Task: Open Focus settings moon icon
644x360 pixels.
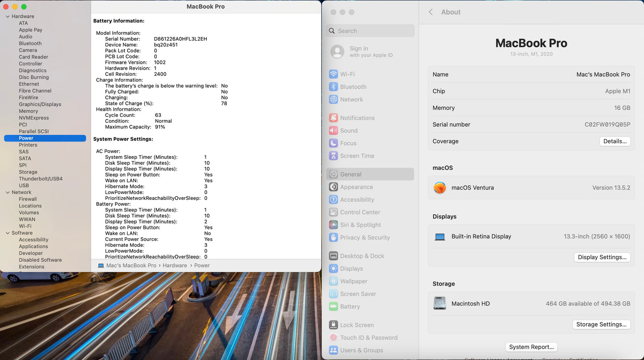Action: (x=333, y=143)
